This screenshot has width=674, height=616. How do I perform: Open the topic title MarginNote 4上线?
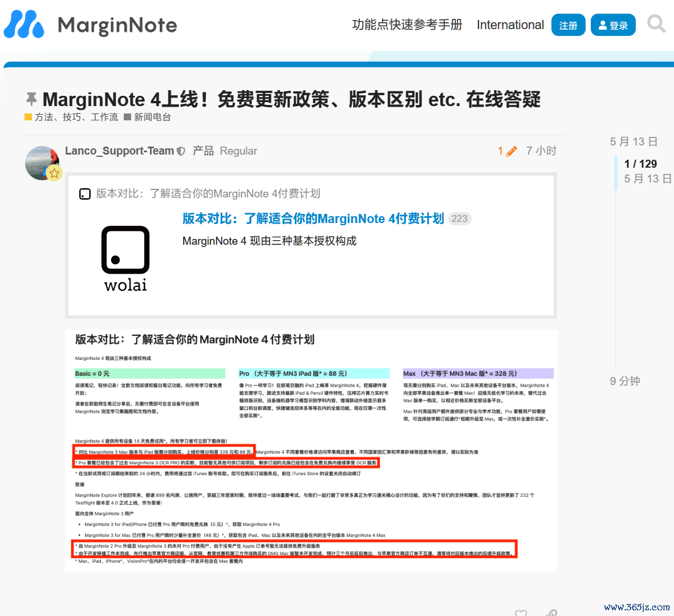pyautogui.click(x=291, y=99)
